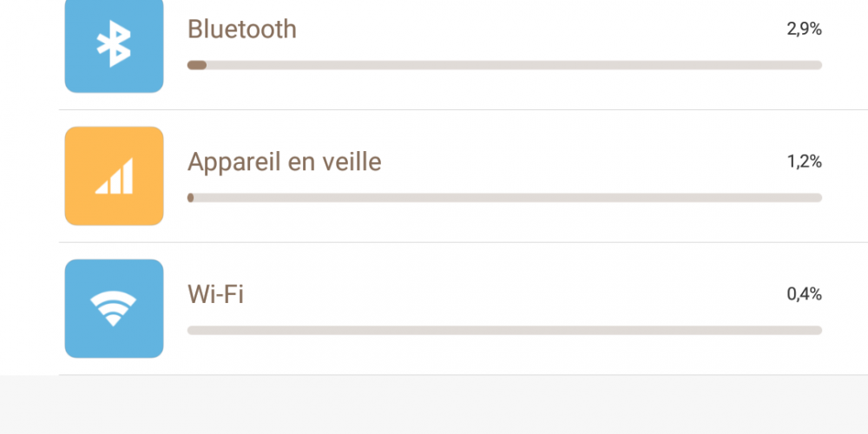This screenshot has width=868, height=434.
Task: Click the filled brown part of Bluetooth bar
Action: click(196, 65)
